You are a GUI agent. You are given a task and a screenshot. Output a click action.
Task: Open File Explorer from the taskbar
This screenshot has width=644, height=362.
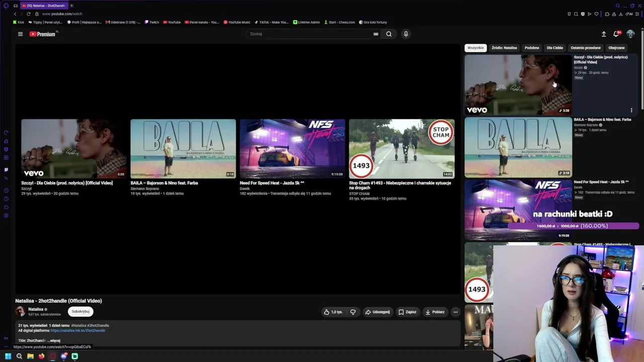30,356
